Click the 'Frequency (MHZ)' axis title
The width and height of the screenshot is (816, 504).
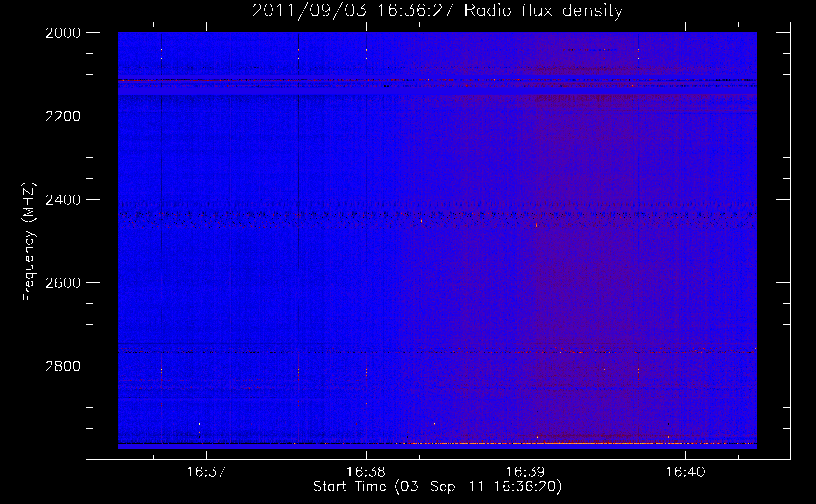29,241
